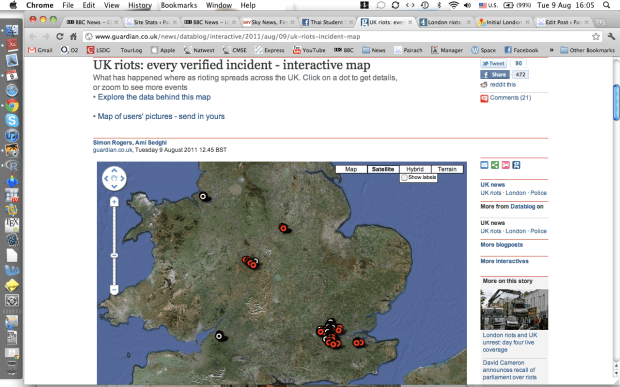Go back using the back arrow

coord(32,36)
